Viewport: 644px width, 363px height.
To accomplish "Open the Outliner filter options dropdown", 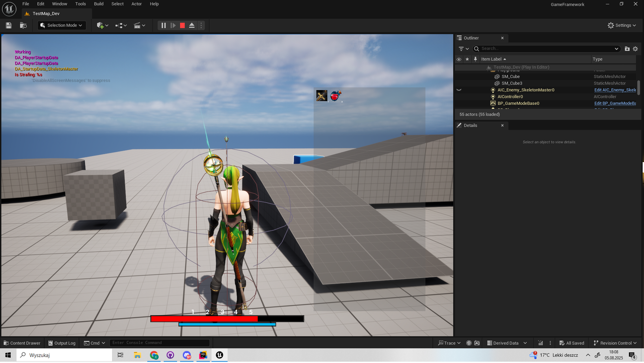I will click(463, 49).
